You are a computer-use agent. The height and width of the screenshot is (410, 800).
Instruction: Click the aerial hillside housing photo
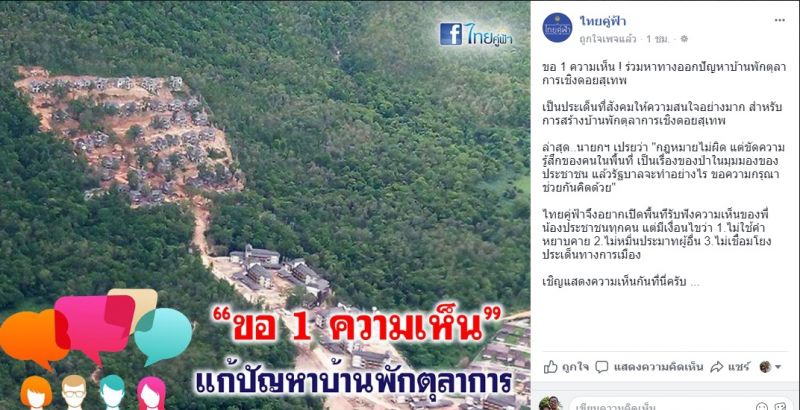265,205
